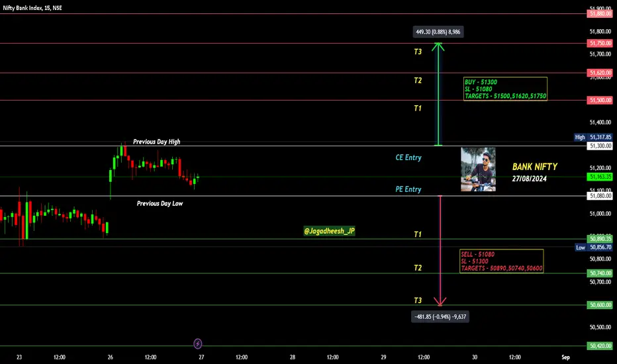
Task: Open the profile photo thumbnail
Action: [478, 169]
